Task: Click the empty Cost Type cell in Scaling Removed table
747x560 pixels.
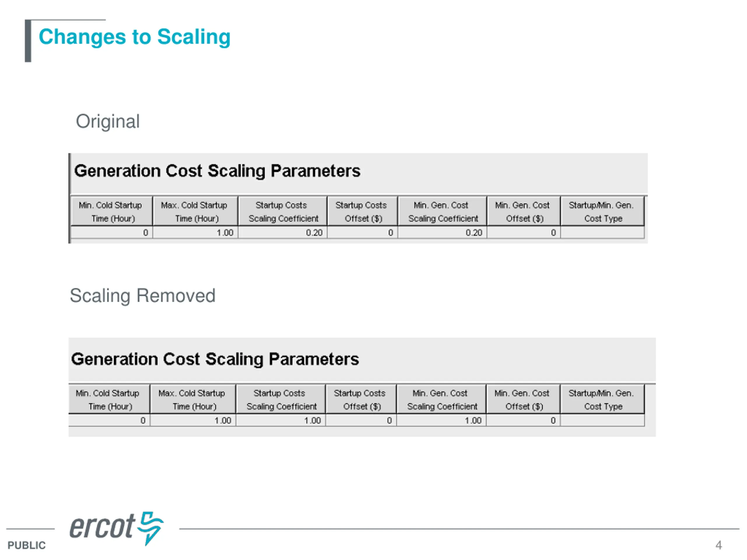Action: coord(603,421)
